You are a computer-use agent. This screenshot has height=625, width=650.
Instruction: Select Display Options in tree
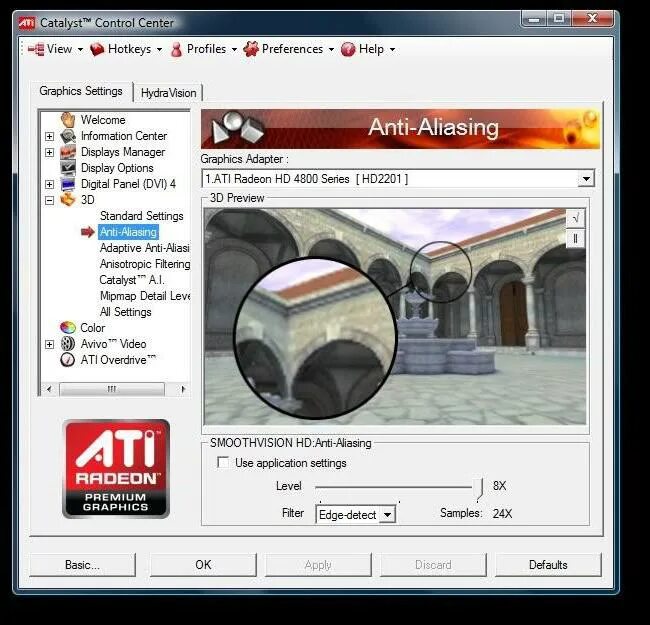117,168
